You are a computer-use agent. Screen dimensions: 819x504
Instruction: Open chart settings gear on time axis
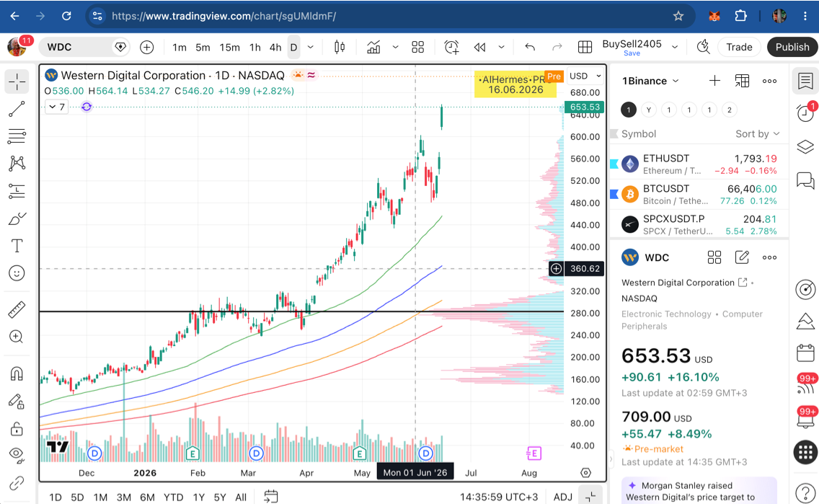coord(586,473)
